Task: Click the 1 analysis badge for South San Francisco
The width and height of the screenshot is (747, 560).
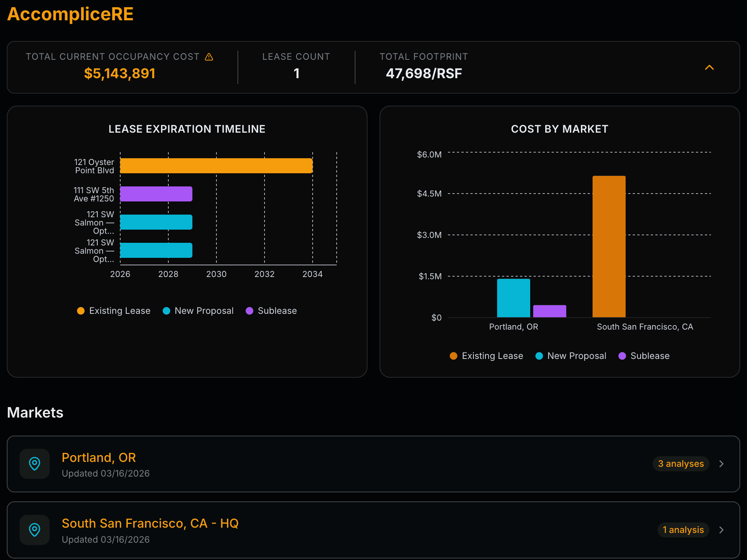Action: pyautogui.click(x=683, y=530)
